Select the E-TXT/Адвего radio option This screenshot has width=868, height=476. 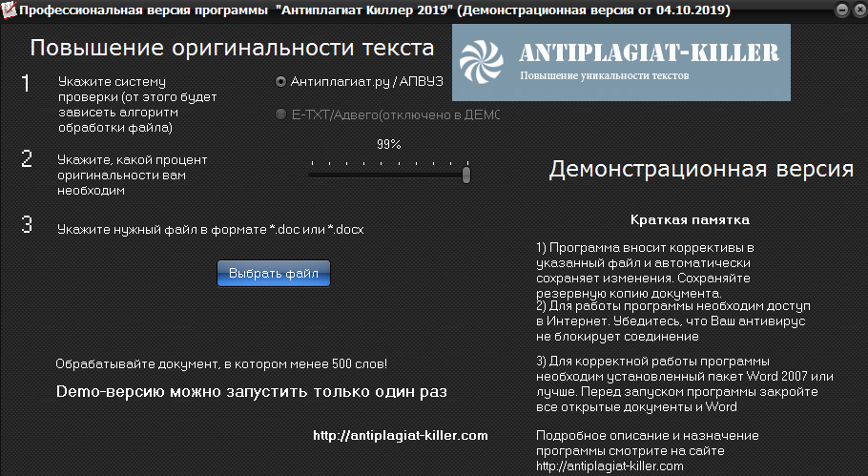pyautogui.click(x=280, y=114)
